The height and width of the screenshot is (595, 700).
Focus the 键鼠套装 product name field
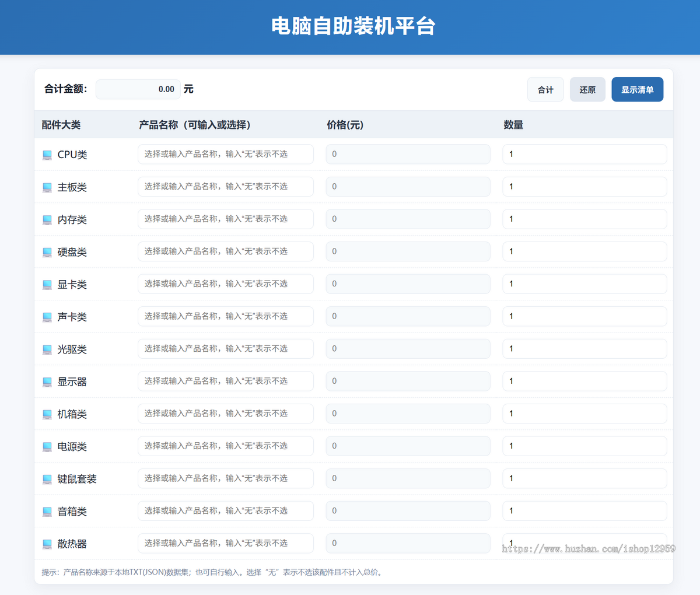pyautogui.click(x=226, y=478)
